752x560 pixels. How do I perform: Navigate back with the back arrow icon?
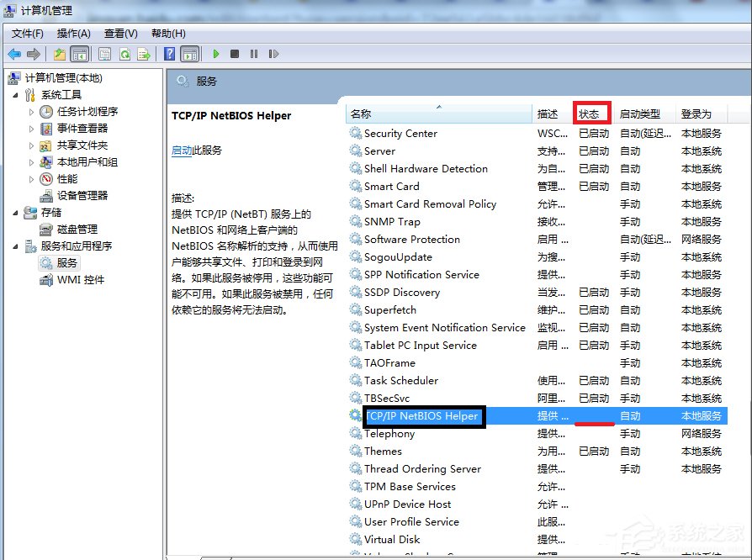(14, 54)
